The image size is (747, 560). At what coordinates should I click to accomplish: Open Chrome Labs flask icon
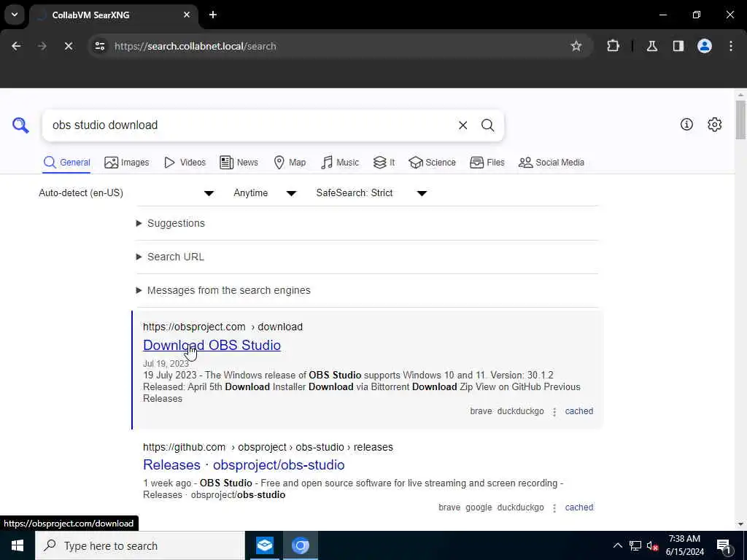click(651, 46)
